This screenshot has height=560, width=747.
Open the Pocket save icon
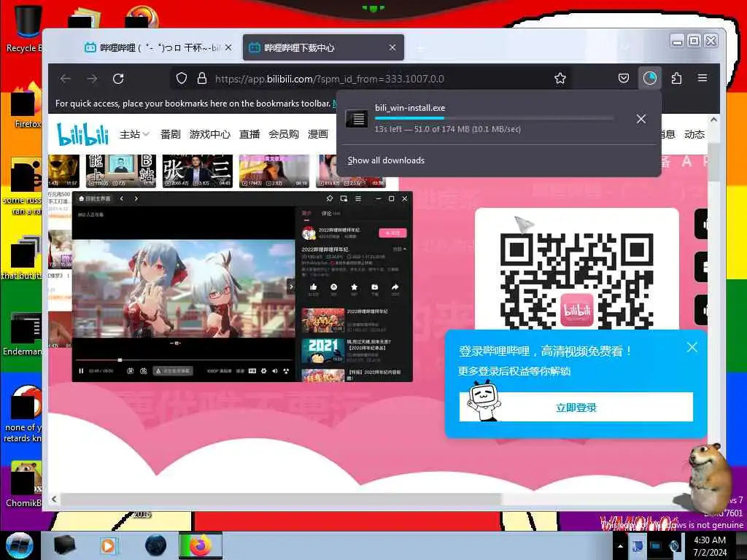624,78
